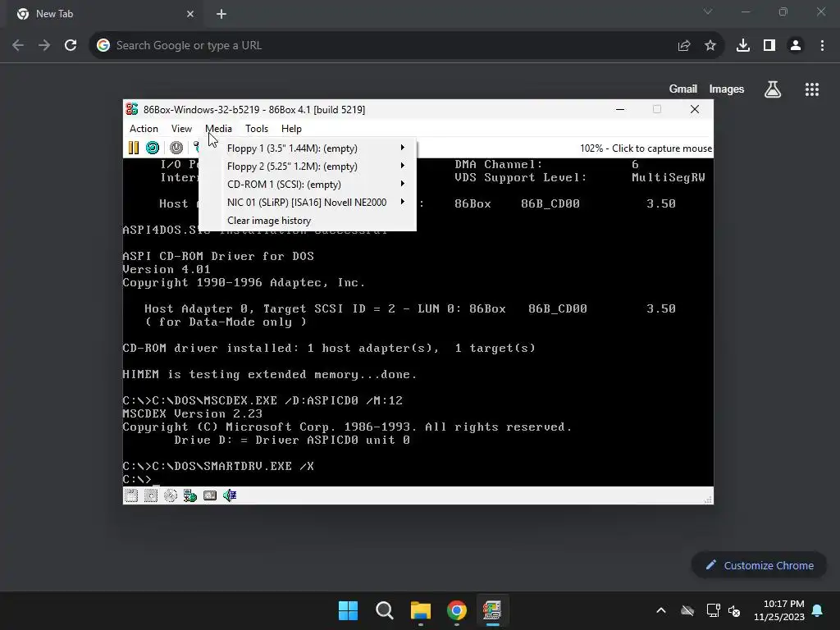The height and width of the screenshot is (630, 840).
Task: Expand Floppy 1 (3.5" 1.44M) submenu
Action: pyautogui.click(x=308, y=148)
